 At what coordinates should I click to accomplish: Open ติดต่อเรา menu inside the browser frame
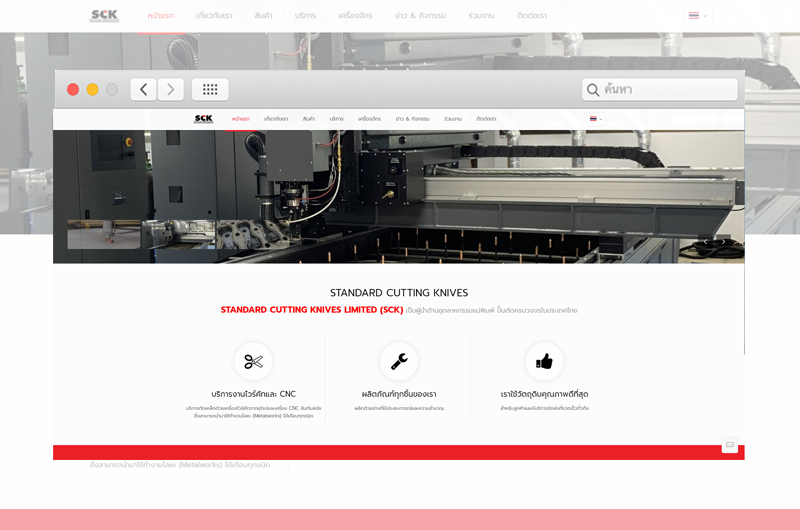[x=486, y=119]
